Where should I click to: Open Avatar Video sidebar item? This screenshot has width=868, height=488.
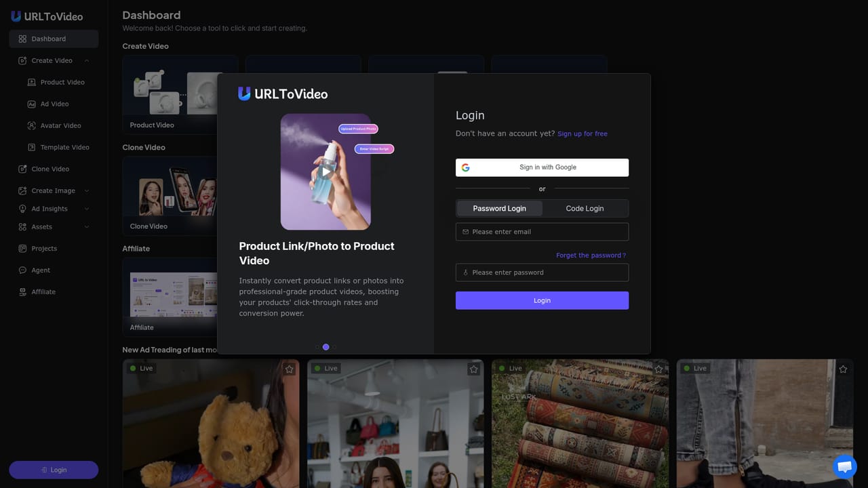click(x=54, y=125)
